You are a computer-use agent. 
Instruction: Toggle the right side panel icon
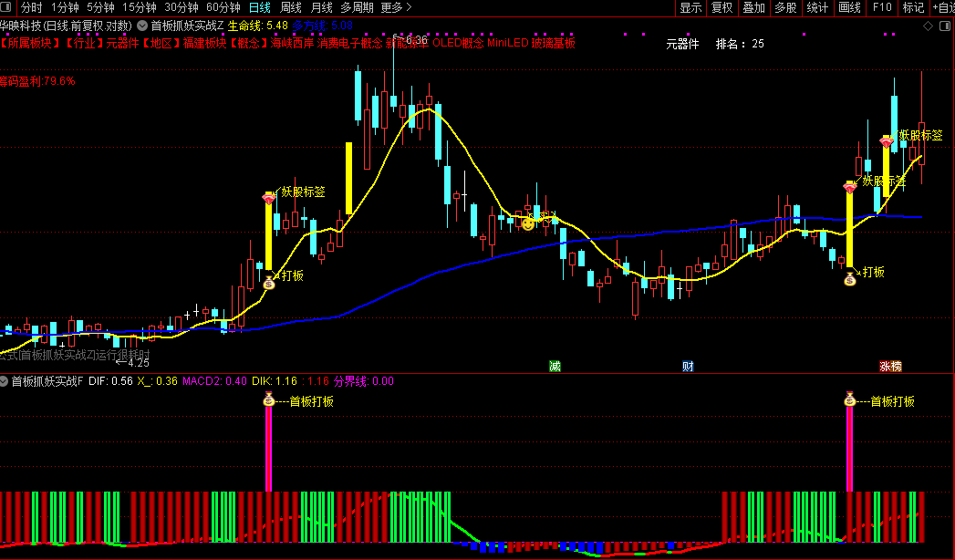[945, 26]
